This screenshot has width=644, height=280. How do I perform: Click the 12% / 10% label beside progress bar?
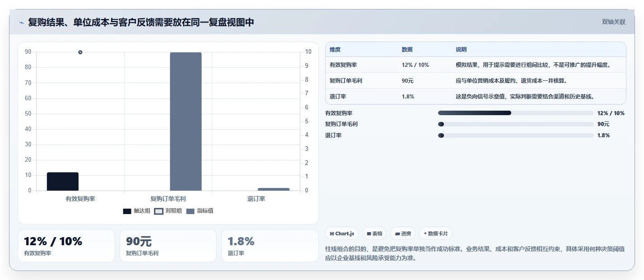611,113
